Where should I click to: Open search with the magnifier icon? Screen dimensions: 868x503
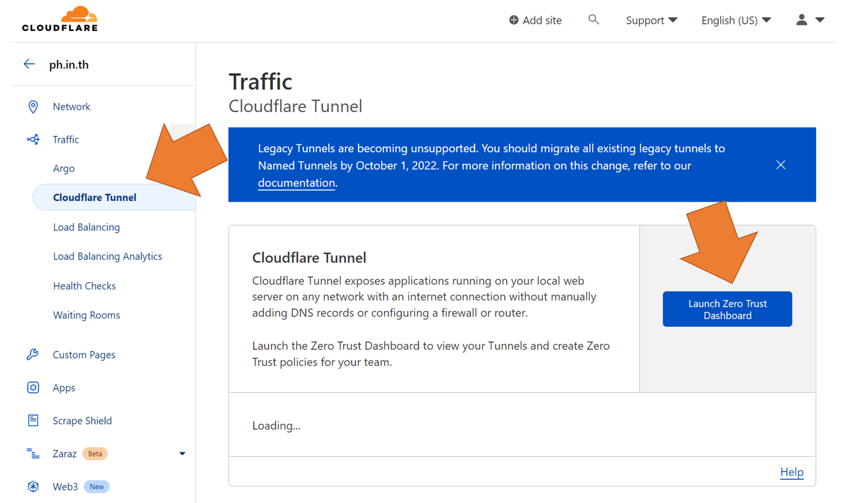tap(593, 20)
